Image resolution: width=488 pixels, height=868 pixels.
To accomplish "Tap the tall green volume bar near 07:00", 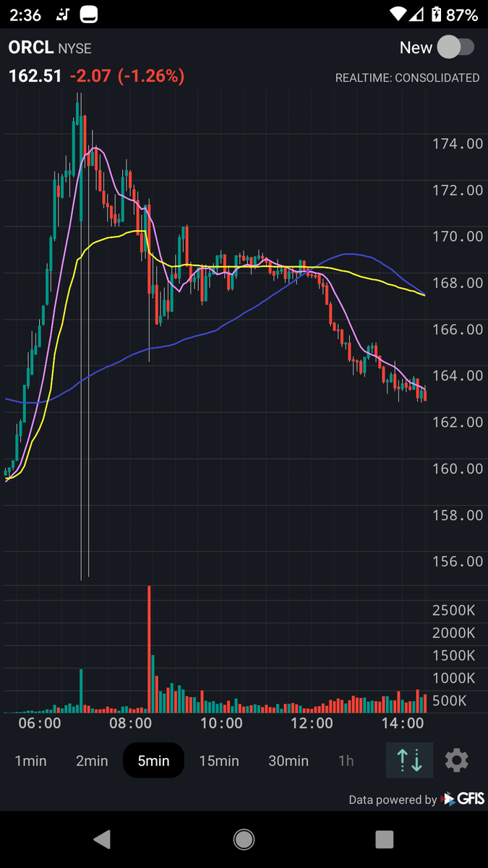I will click(81, 691).
